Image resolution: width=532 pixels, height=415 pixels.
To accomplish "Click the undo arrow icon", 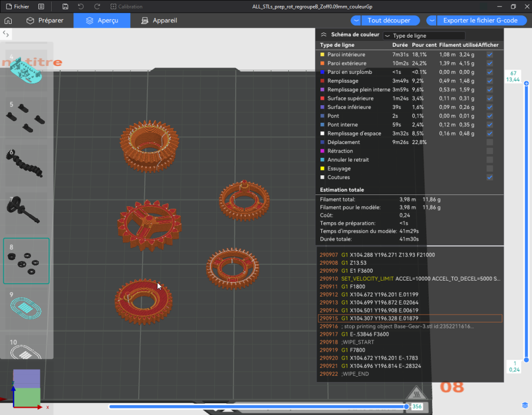I will [x=81, y=6].
